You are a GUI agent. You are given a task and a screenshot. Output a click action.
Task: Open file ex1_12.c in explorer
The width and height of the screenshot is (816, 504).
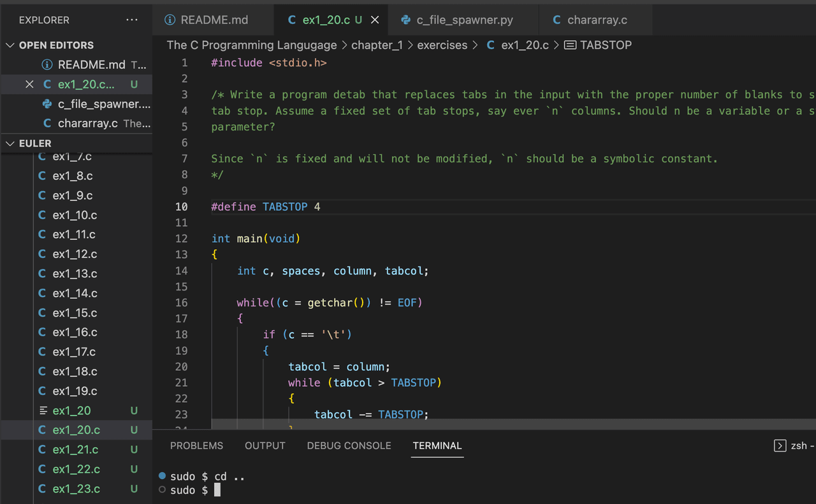pyautogui.click(x=75, y=254)
